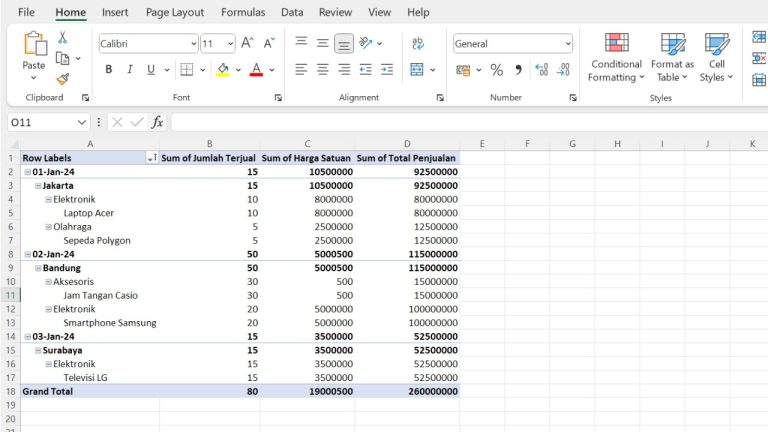Viewport: 768px width, 432px height.
Task: Click Insert Function fx icon
Action: point(157,122)
